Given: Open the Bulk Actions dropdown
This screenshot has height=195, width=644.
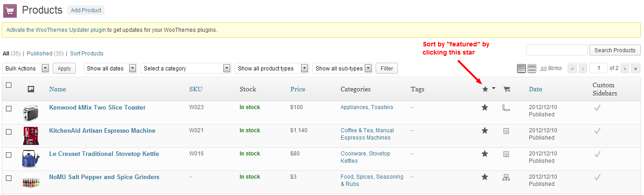Looking at the screenshot, I should point(26,68).
